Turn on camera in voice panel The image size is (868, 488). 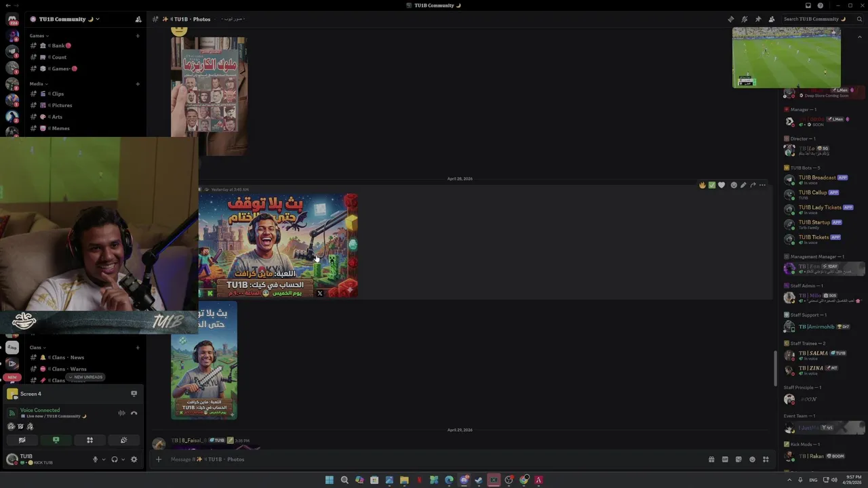pos(22,440)
